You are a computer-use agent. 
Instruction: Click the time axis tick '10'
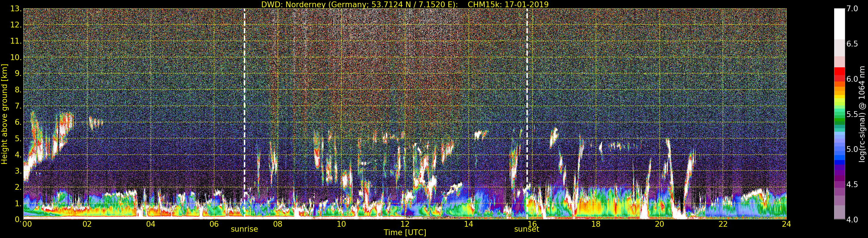[341, 224]
